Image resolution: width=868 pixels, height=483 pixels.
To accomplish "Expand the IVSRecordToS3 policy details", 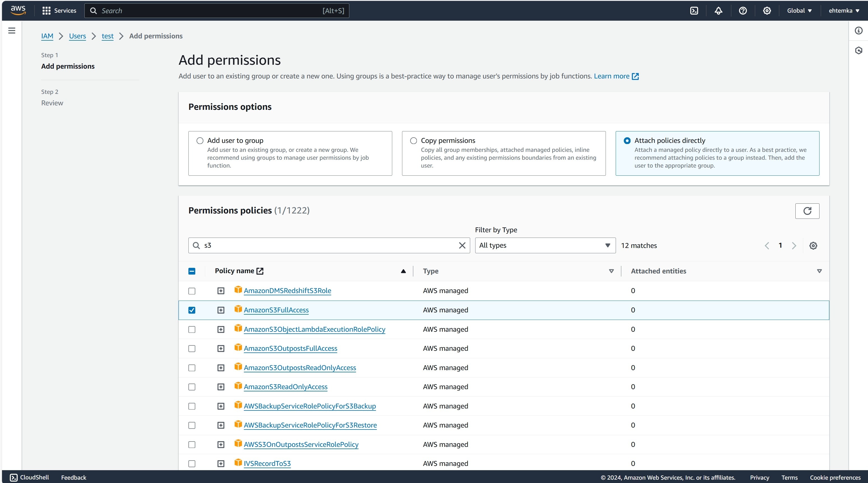I will tap(221, 464).
